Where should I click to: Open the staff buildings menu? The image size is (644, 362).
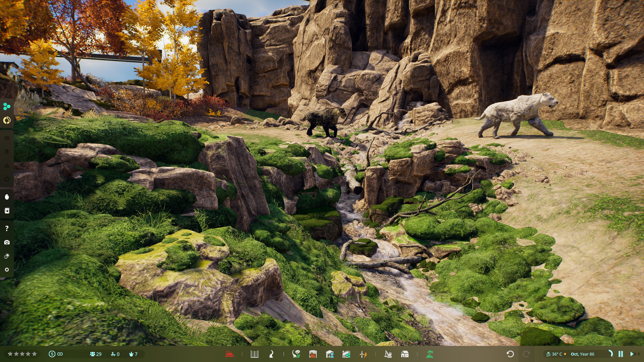click(x=330, y=354)
